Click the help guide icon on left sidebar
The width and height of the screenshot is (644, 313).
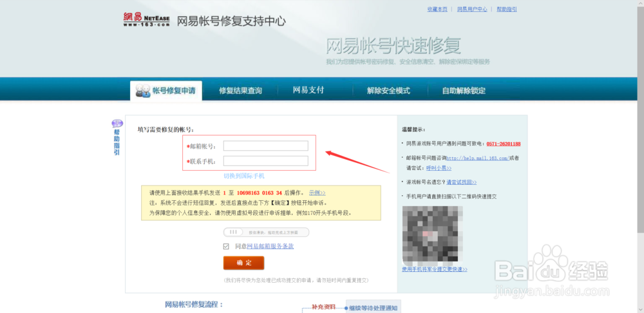pyautogui.click(x=117, y=124)
